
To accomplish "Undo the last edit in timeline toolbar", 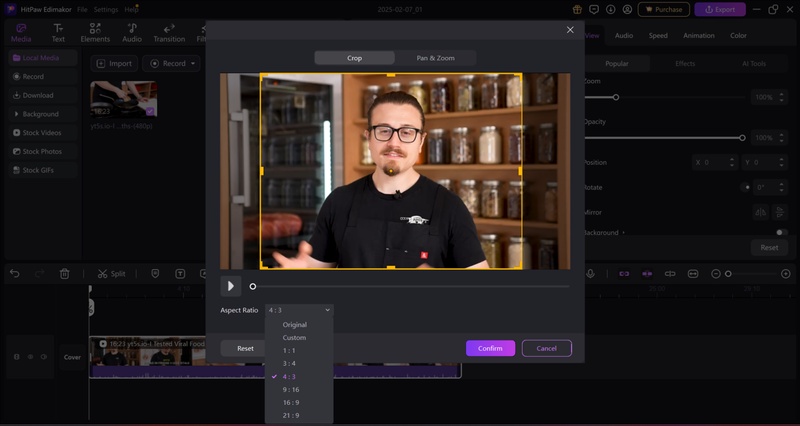I will pos(15,274).
